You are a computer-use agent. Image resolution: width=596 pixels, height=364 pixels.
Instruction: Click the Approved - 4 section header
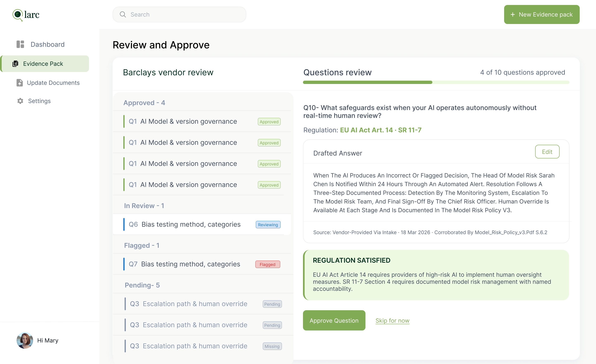(144, 103)
